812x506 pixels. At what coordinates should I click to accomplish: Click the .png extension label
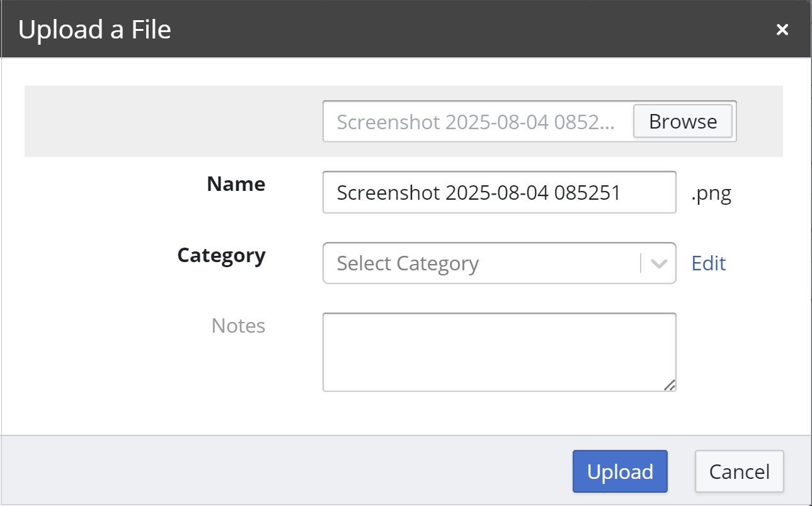click(x=712, y=193)
